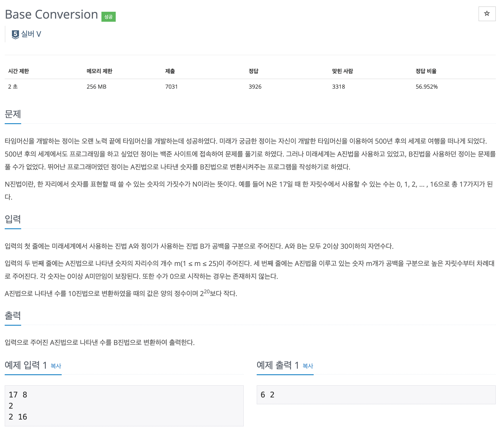This screenshot has height=436, width=504.
Task: Select the 입력 section heading
Action: click(13, 219)
